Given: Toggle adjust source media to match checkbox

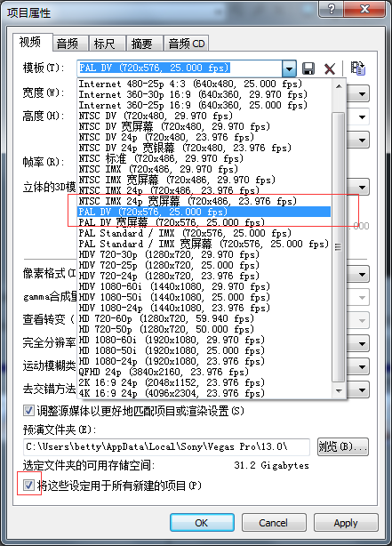Looking at the screenshot, I should tap(28, 411).
